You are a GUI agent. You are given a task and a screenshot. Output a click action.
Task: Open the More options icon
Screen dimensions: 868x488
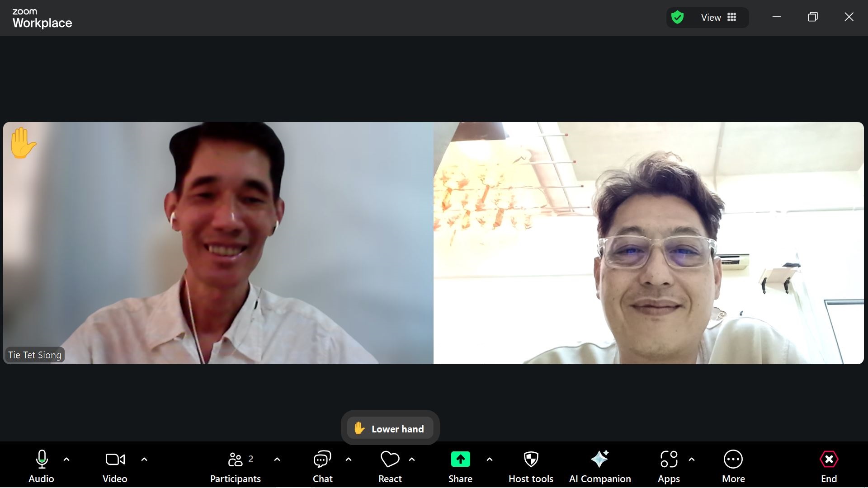tap(733, 460)
